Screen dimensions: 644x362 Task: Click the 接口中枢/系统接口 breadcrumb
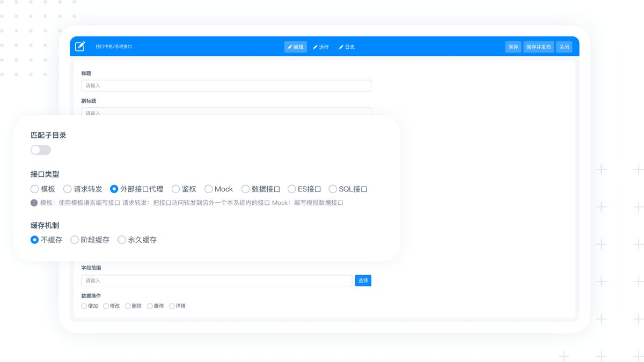tap(114, 47)
